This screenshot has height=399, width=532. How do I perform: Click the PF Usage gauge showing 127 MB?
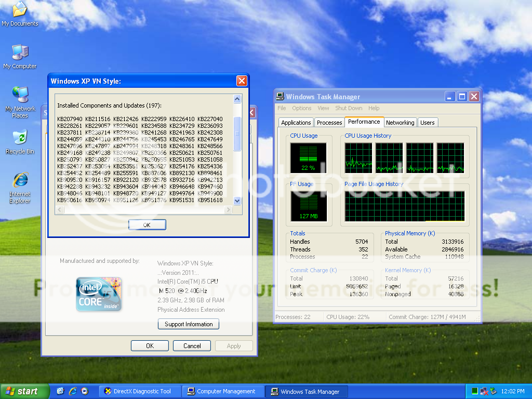(x=309, y=206)
